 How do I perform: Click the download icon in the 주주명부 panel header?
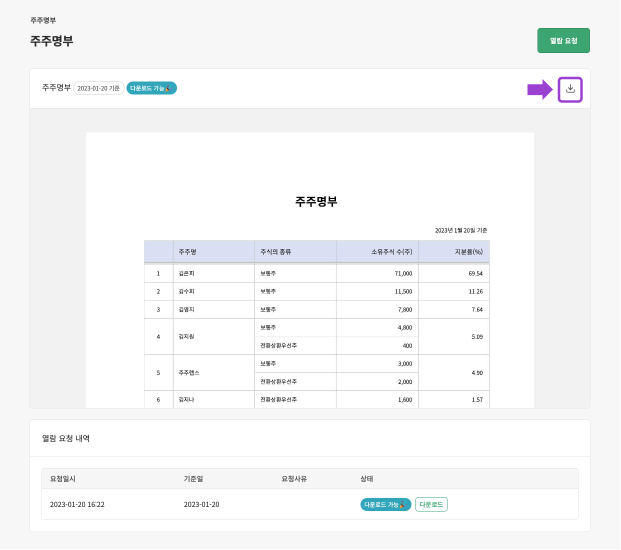tap(570, 89)
